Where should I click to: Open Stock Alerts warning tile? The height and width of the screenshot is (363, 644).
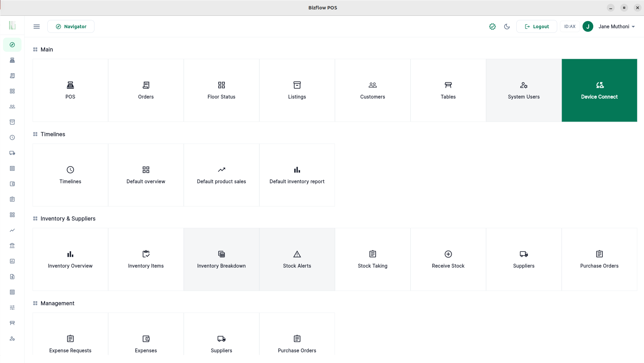pyautogui.click(x=297, y=259)
